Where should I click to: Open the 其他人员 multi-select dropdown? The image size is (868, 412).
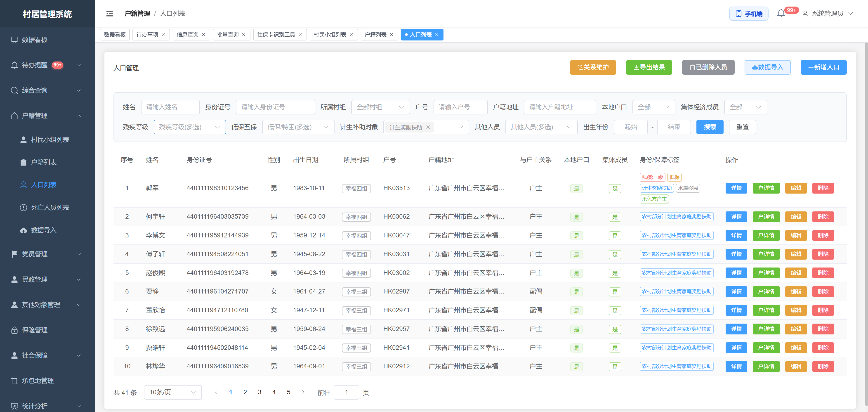pos(542,127)
